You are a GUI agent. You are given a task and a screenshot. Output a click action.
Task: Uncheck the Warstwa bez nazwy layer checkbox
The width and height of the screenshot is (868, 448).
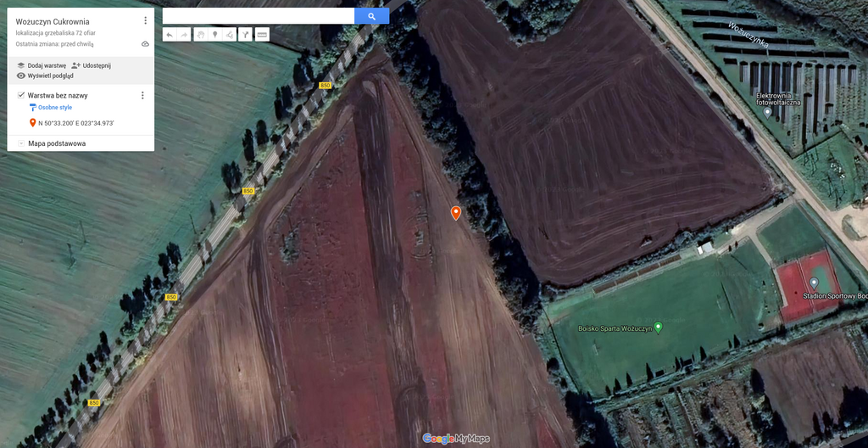[21, 95]
